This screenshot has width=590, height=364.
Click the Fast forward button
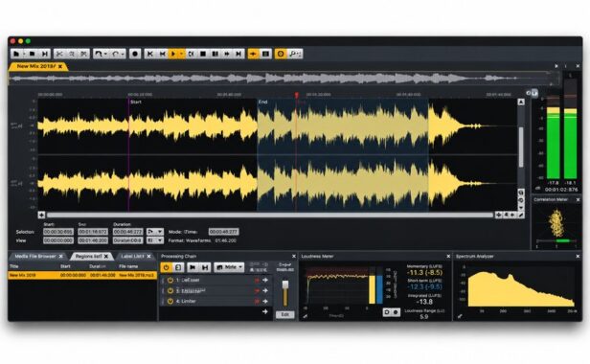[227, 54]
